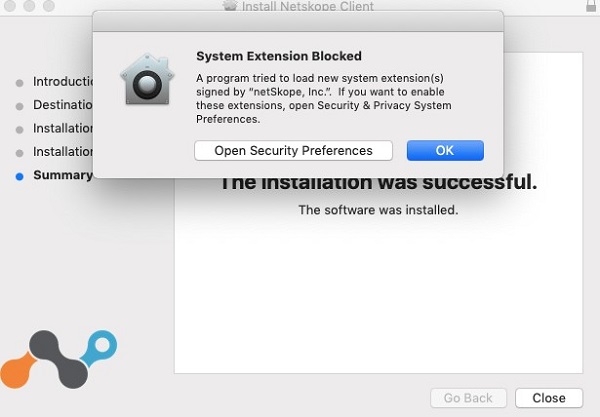Screen dimensions: 600x417
Task: Click the Open Security Preferences button
Action: click(293, 151)
